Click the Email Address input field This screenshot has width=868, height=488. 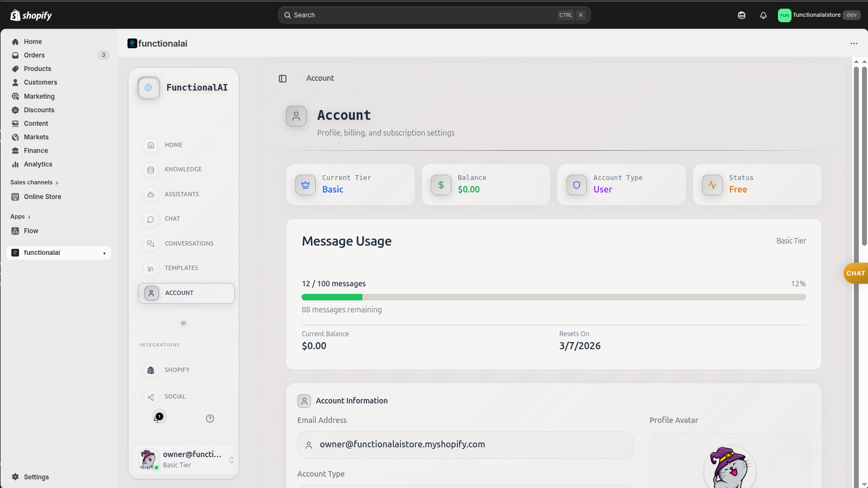tap(465, 445)
